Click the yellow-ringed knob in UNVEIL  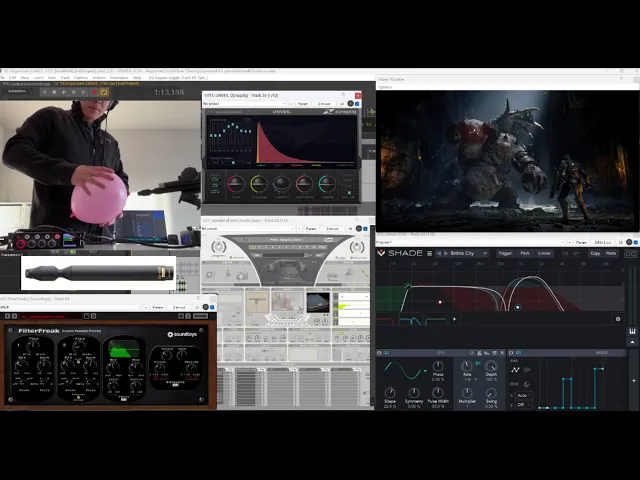click(259, 184)
